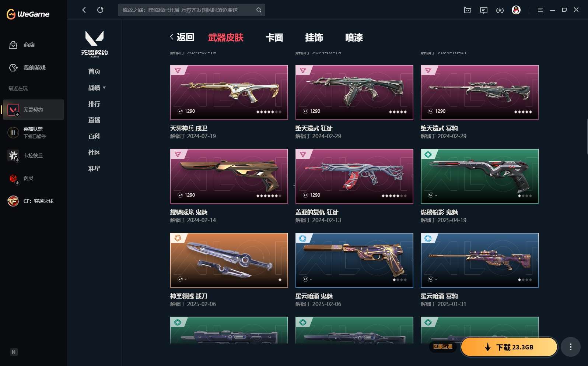Switch to the 卡面 tab
The height and width of the screenshot is (366, 588).
[x=274, y=38]
